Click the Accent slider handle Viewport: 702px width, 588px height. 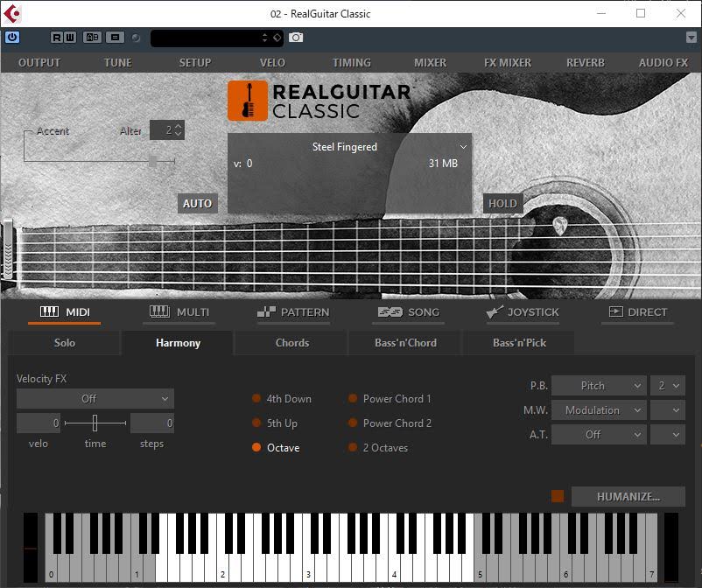[x=153, y=161]
